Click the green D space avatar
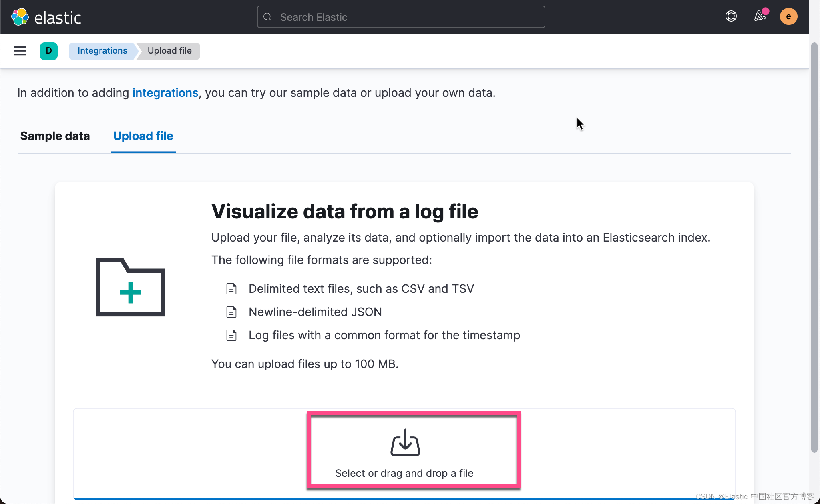 [x=49, y=51]
